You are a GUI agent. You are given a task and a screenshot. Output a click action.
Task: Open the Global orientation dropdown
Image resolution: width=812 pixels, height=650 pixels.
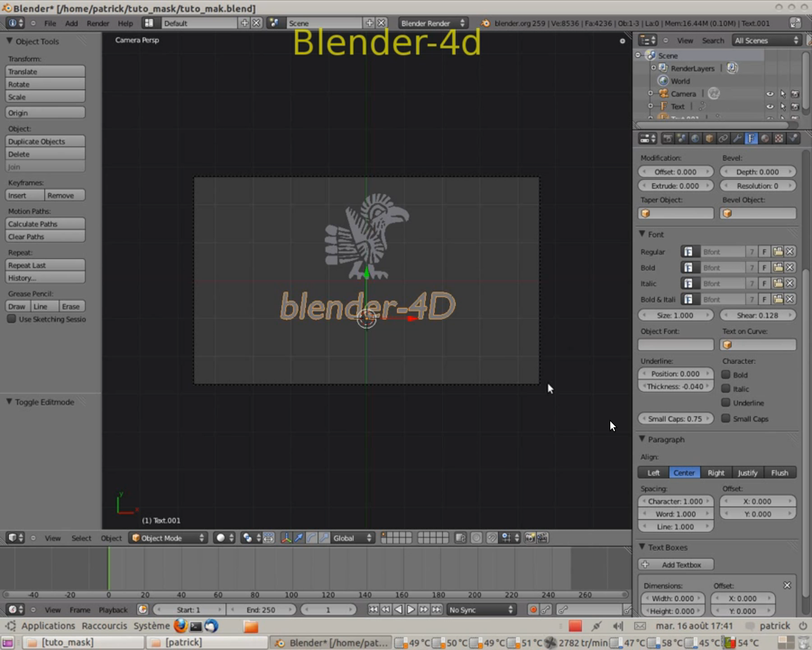point(353,538)
